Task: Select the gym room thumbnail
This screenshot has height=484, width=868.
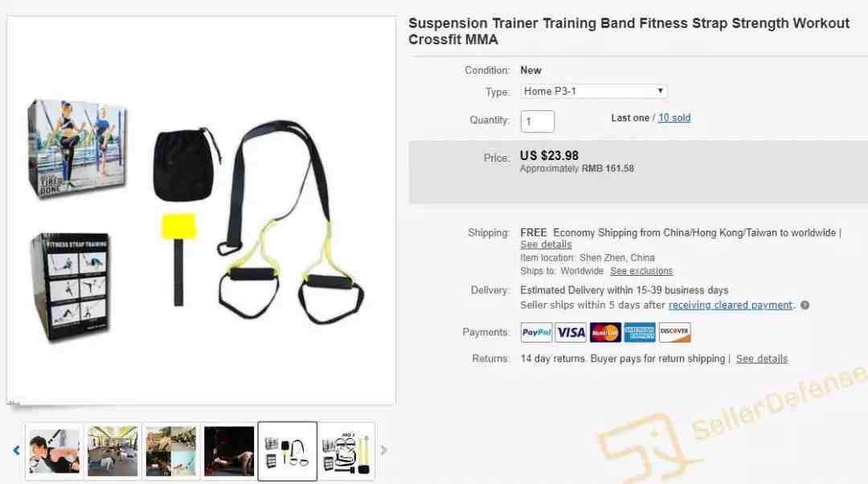Action: (113, 451)
